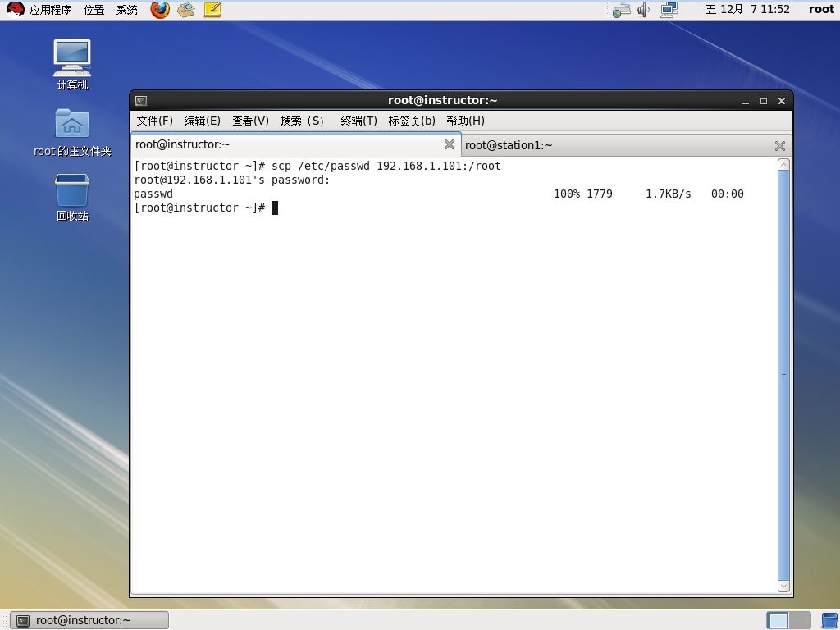Click the passwd filename in transfer output

[x=153, y=194]
